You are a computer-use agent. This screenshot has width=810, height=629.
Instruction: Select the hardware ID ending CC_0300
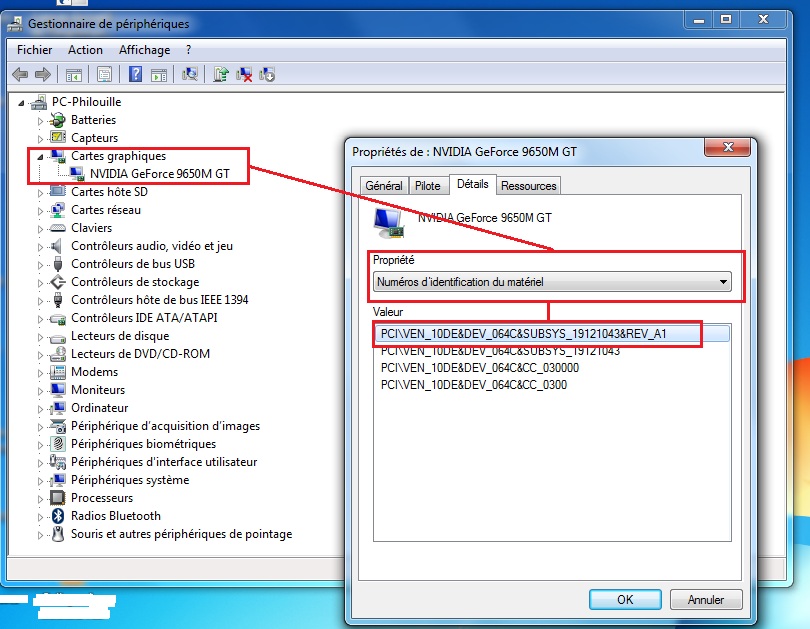[474, 385]
